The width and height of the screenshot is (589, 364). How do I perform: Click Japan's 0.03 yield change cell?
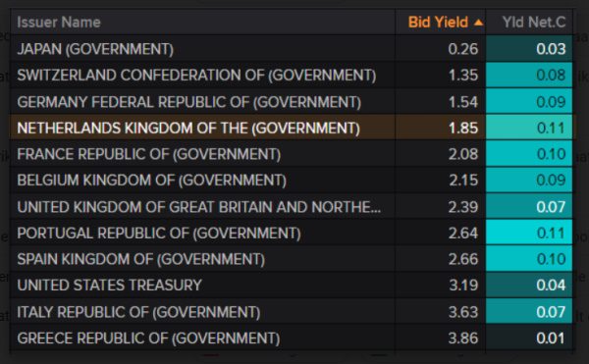pos(529,49)
